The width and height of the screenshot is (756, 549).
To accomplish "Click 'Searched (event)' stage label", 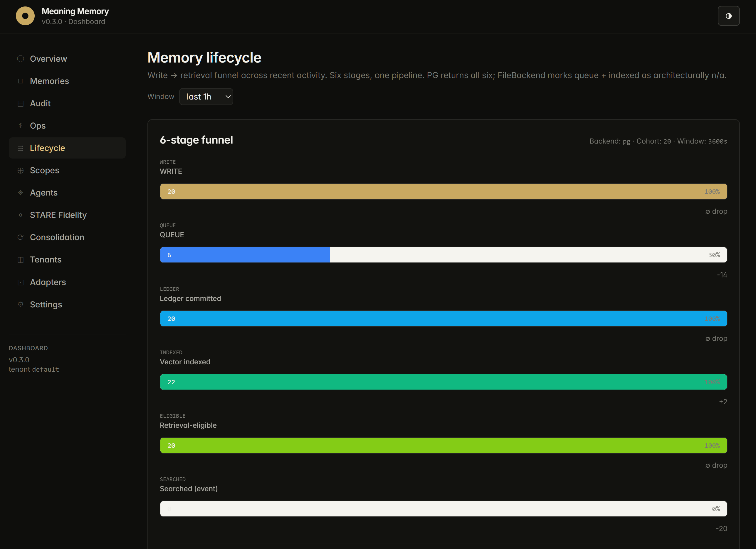I will pos(189,489).
